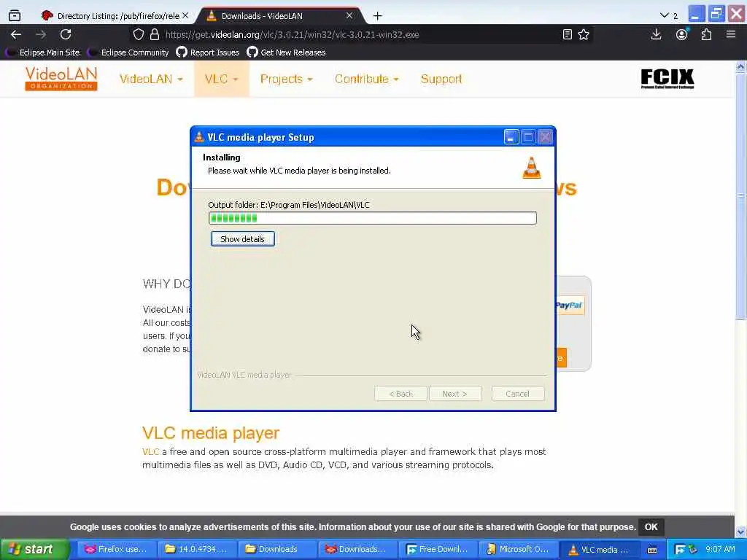
Task: Reload the page with refresh icon
Action: coord(66,34)
